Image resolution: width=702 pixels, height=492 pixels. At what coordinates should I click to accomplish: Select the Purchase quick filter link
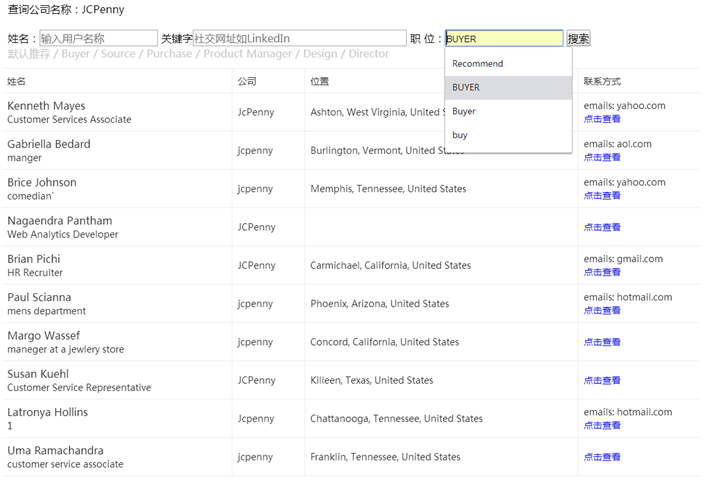(x=169, y=54)
